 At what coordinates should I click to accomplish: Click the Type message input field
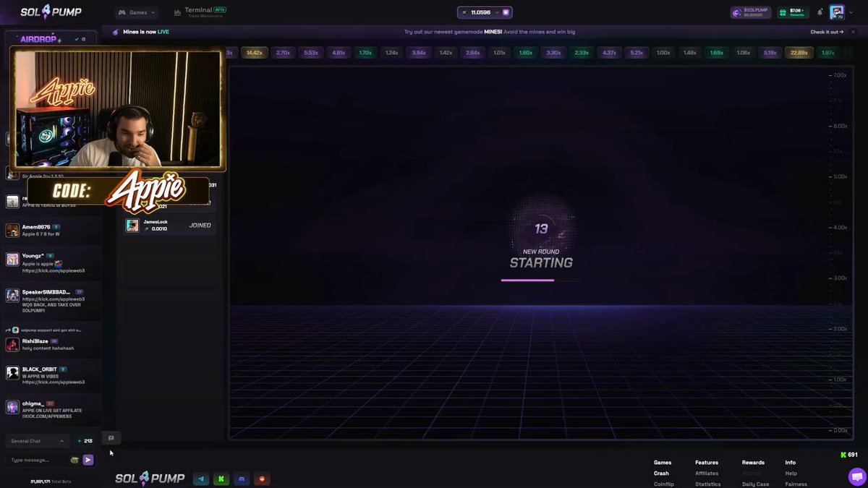(x=36, y=460)
